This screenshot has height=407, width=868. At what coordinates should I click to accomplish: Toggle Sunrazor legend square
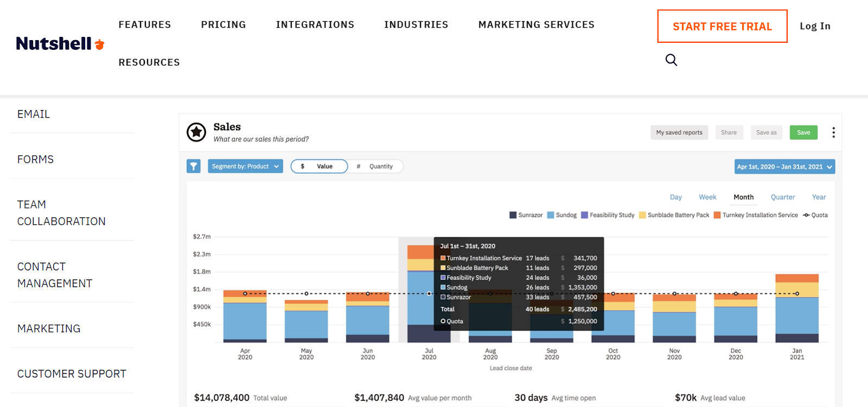513,215
